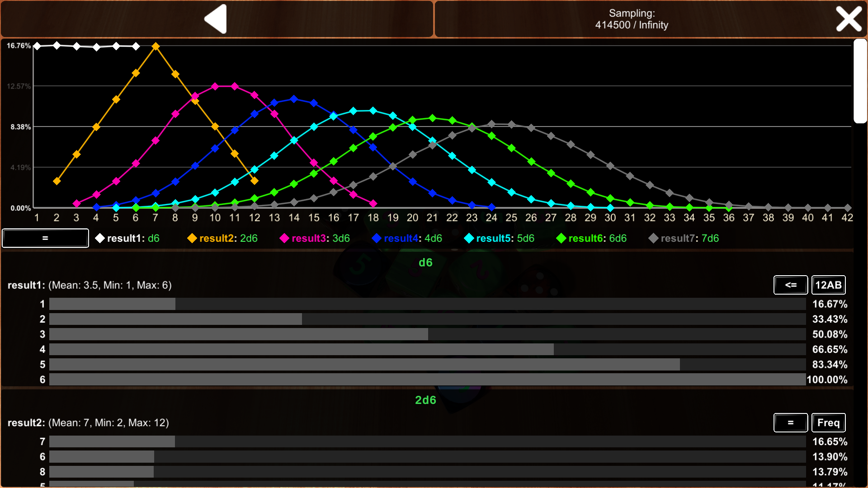Change result2 comparison using '=' button
Viewport: 868px width, 488px height.
click(x=790, y=422)
